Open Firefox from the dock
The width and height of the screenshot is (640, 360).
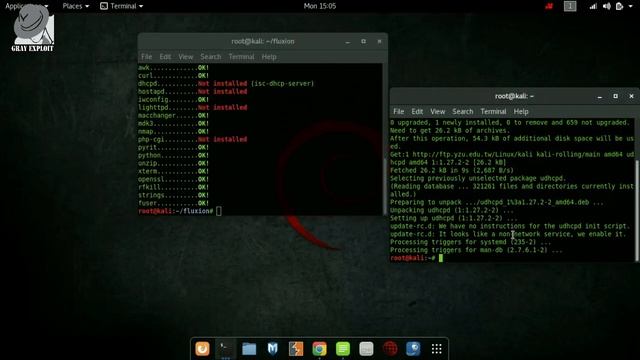[202, 349]
